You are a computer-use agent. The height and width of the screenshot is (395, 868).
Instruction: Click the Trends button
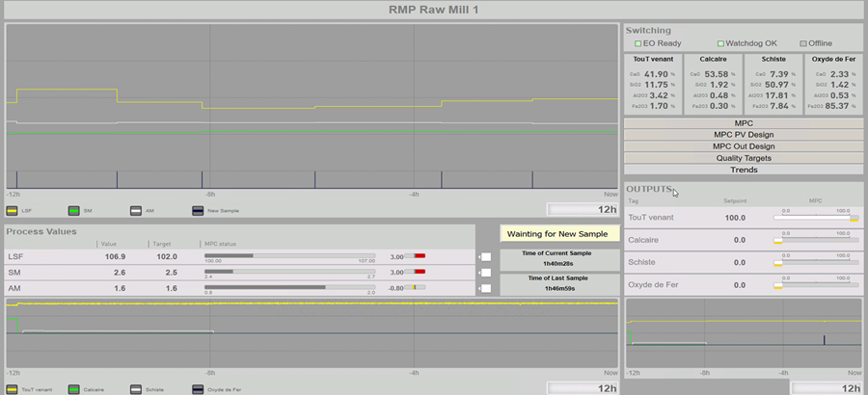pyautogui.click(x=743, y=170)
